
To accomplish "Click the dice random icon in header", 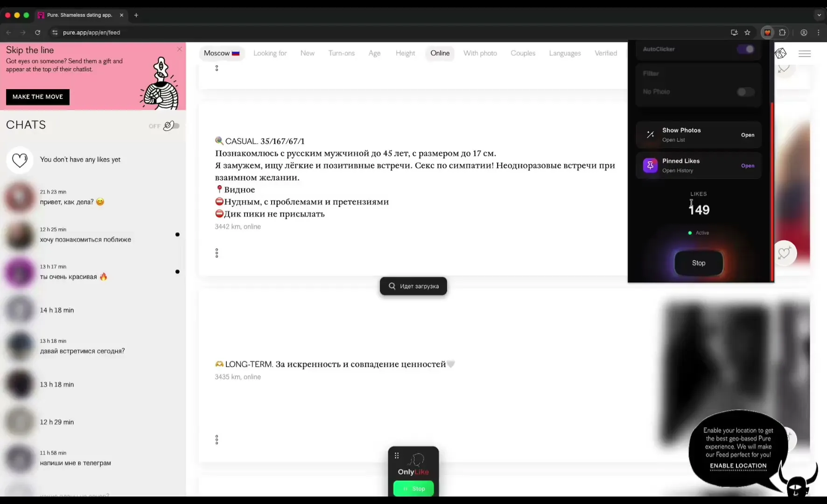I will coord(780,54).
